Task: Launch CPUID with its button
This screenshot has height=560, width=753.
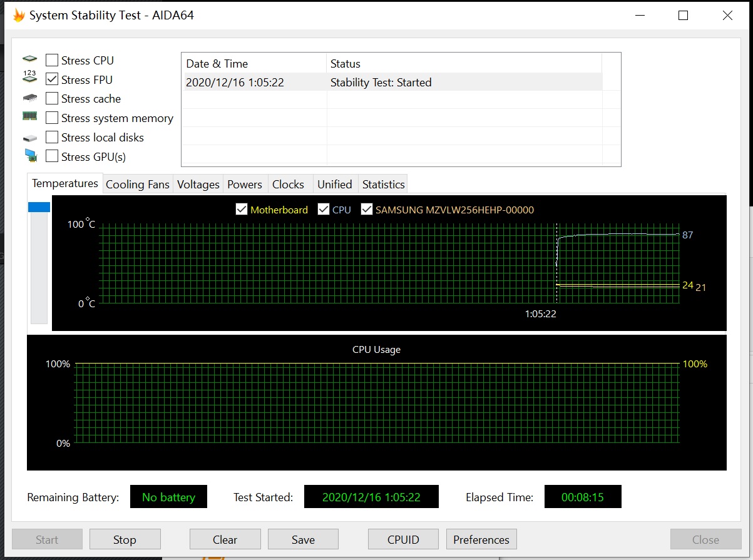Action: pyautogui.click(x=403, y=539)
